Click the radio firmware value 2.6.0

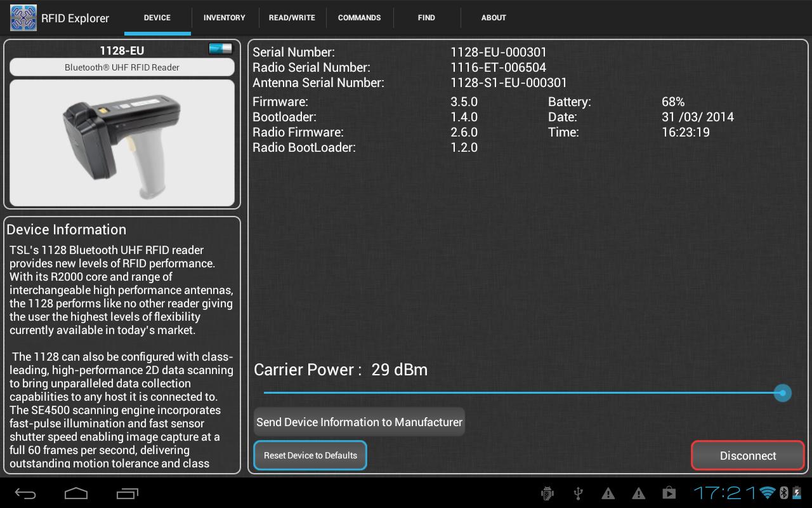coord(464,132)
